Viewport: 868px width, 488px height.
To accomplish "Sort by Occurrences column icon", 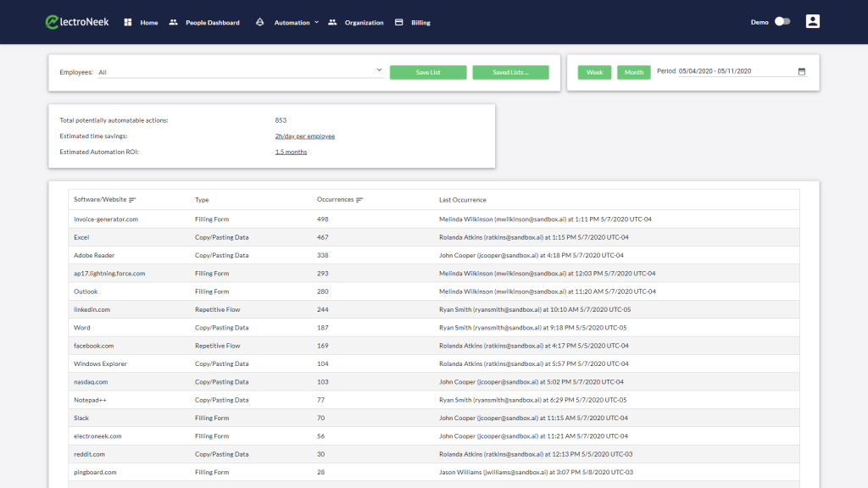I will (359, 200).
